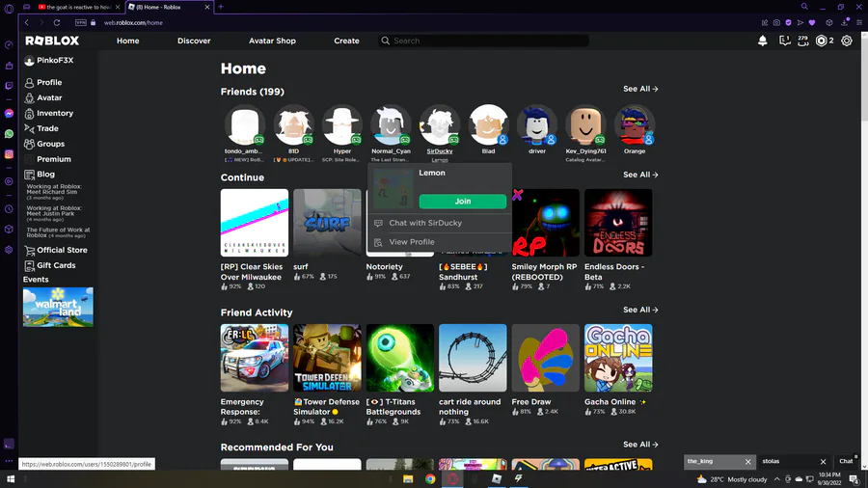The width and height of the screenshot is (868, 488).
Task: Open Working at Roblox: Meet Richard Sim post
Action: [x=54, y=191]
